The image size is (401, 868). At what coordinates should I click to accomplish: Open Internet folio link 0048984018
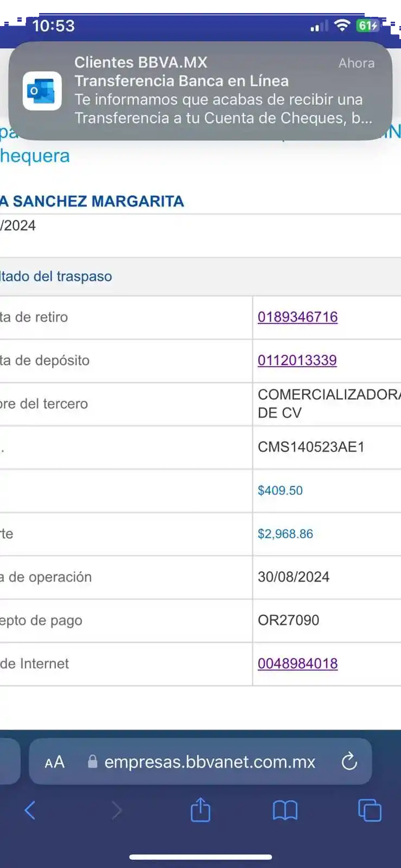297,663
